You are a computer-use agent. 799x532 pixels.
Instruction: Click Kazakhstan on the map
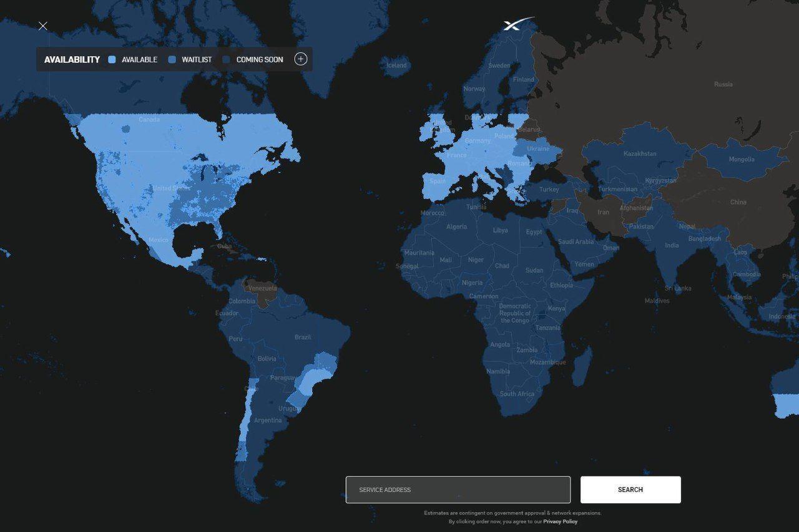[x=640, y=153]
